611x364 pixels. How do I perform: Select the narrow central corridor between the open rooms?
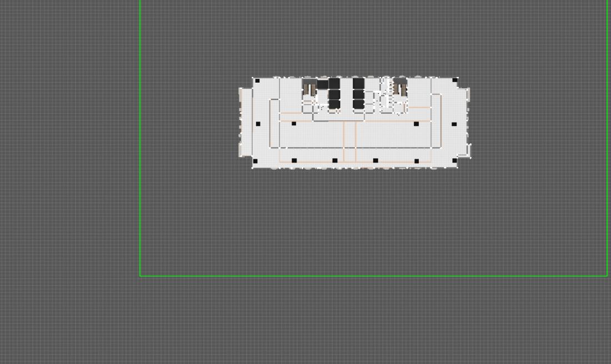(349, 141)
